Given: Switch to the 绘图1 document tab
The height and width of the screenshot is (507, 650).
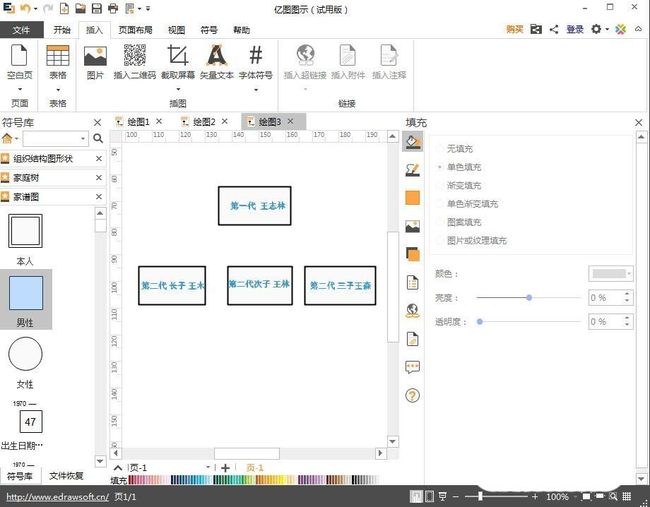Looking at the screenshot, I should pos(138,121).
